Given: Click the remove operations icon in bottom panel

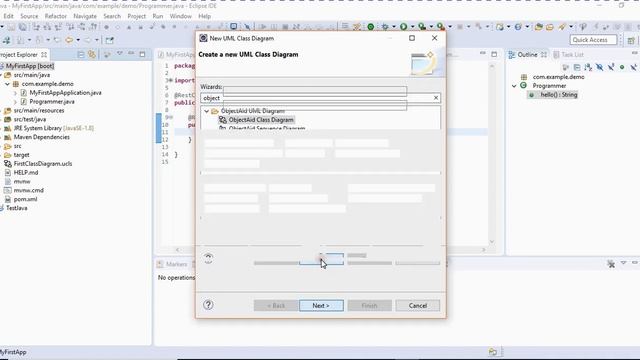Looking at the screenshot, I should [611, 264].
